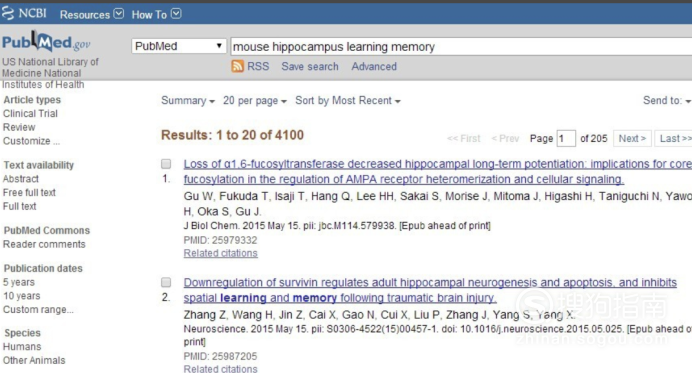Viewport: 692px width, 373px height.
Task: Click the Article types heading
Action: coord(32,100)
